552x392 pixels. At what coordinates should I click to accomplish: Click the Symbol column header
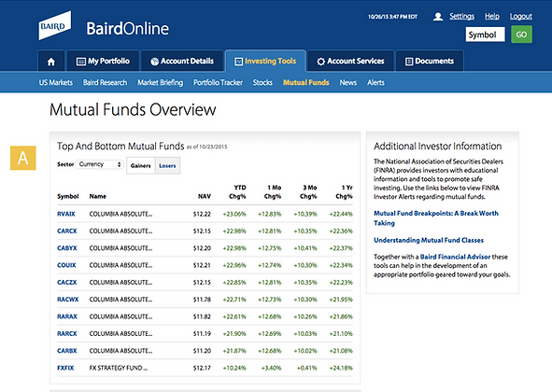coord(68,196)
